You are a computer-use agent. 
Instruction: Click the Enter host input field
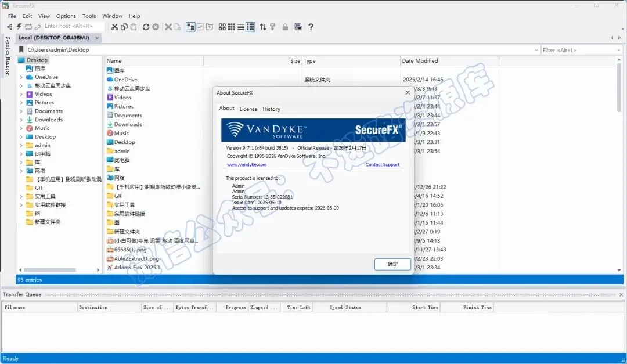(74, 26)
